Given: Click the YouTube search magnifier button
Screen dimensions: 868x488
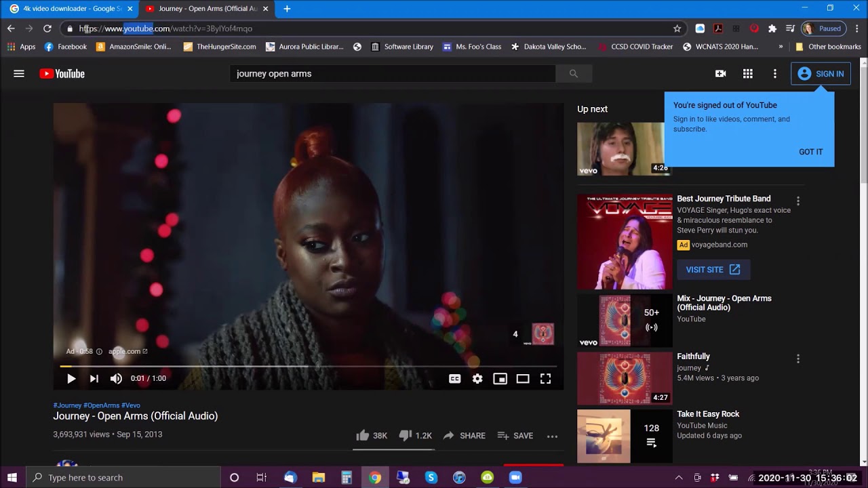Looking at the screenshot, I should 574,74.
